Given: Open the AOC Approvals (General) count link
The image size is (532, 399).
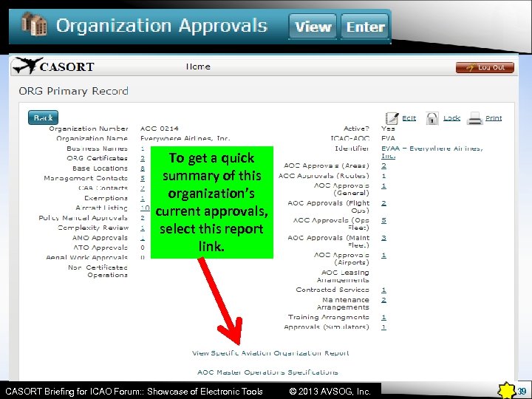Looking at the screenshot, I should coord(383,186).
